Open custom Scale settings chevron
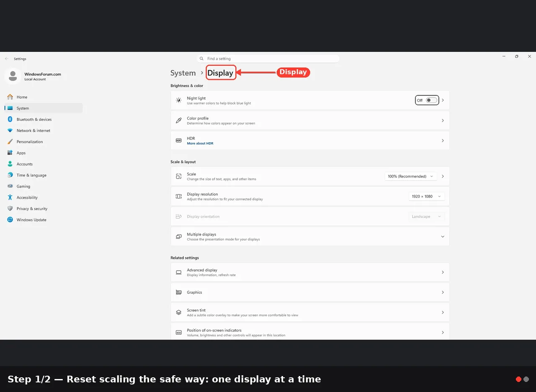 443,177
